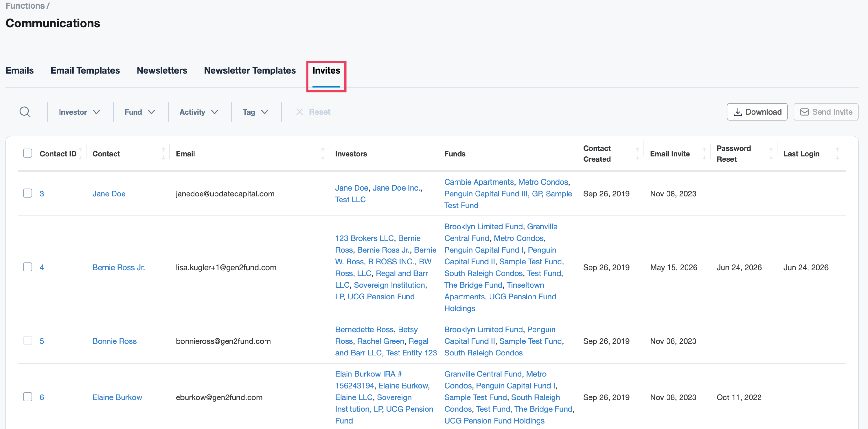Open Brooklyn Limited Fund in Bonnie row
868x429 pixels.
pyautogui.click(x=483, y=330)
